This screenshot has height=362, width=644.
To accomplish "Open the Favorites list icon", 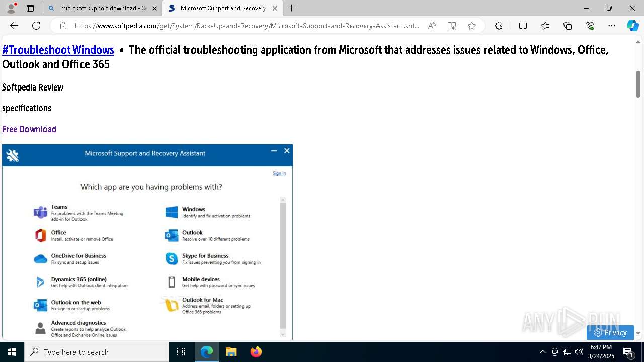I will pos(545,26).
